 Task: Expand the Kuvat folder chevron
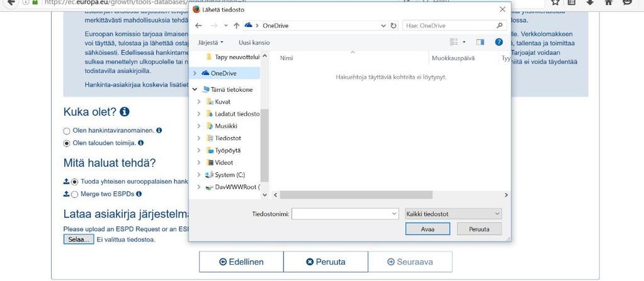[199, 102]
